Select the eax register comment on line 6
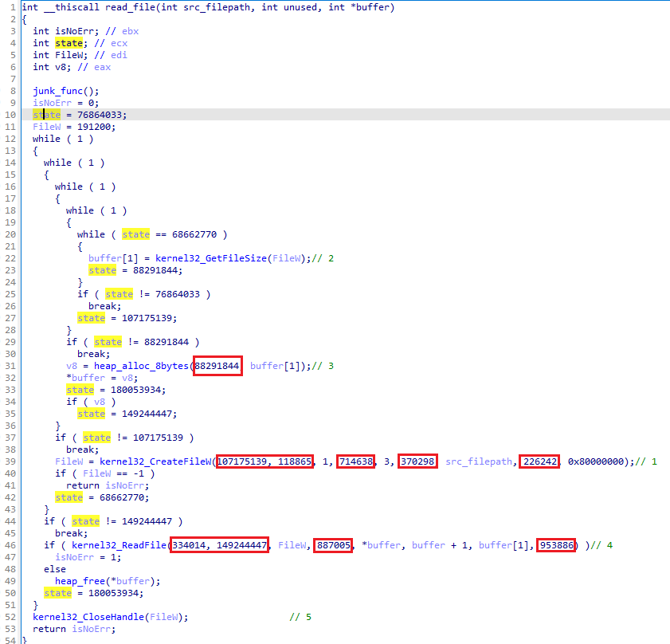Screen dimensions: 670x644 click(x=103, y=67)
